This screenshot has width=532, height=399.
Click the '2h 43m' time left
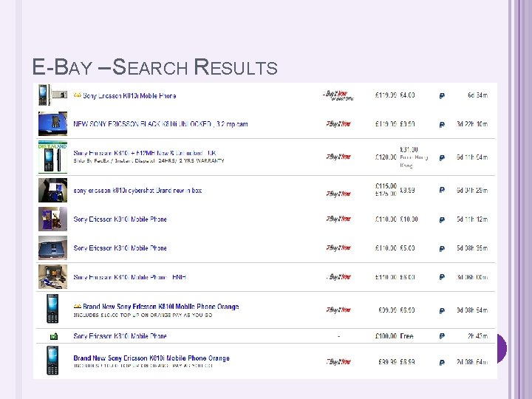477,336
